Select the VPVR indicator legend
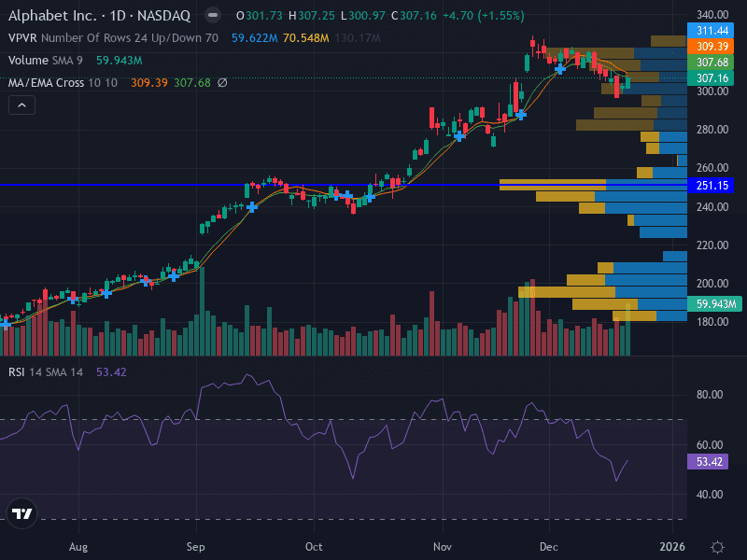Viewport: 747px width, 560px height. point(113,38)
